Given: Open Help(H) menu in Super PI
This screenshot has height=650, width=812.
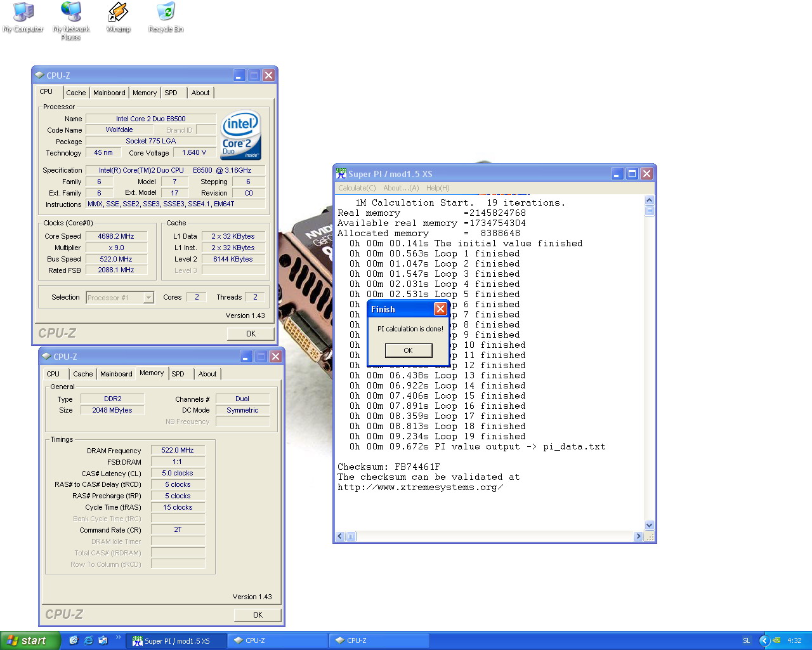Looking at the screenshot, I should click(x=438, y=188).
